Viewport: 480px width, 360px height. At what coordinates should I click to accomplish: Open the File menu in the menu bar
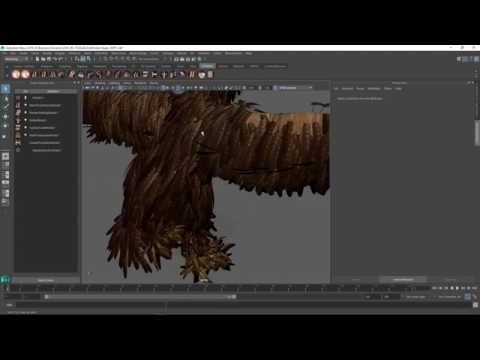click(x=4, y=53)
